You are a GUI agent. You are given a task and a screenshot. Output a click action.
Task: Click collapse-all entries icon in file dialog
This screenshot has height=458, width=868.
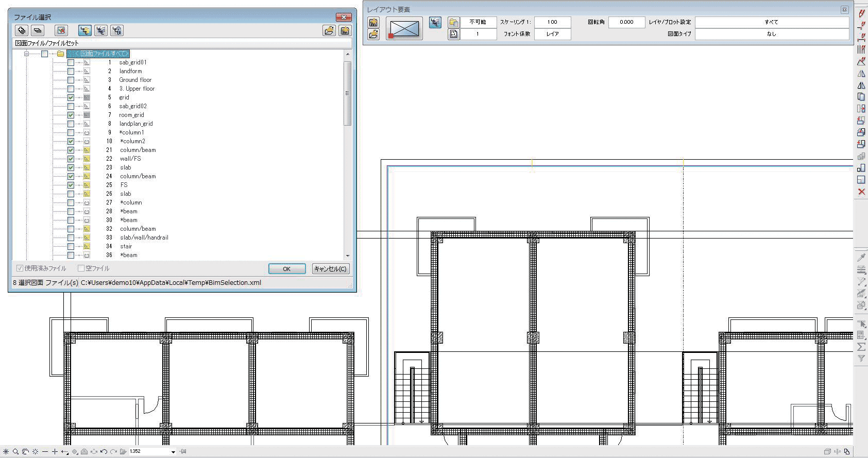point(38,30)
